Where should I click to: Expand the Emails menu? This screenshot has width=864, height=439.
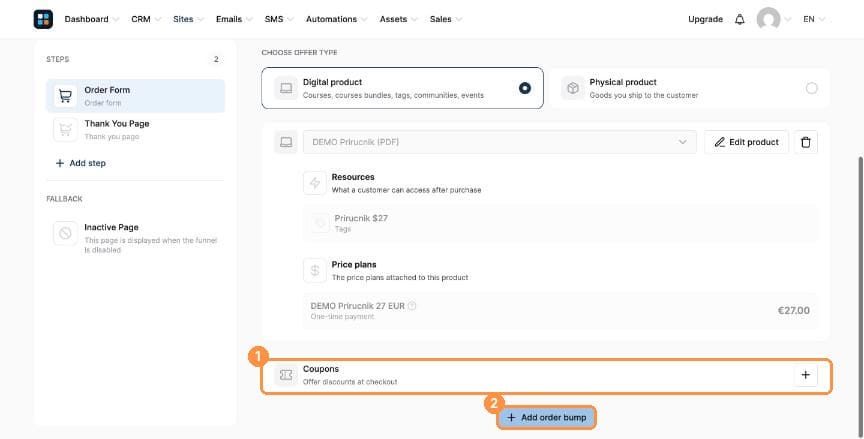pos(234,19)
